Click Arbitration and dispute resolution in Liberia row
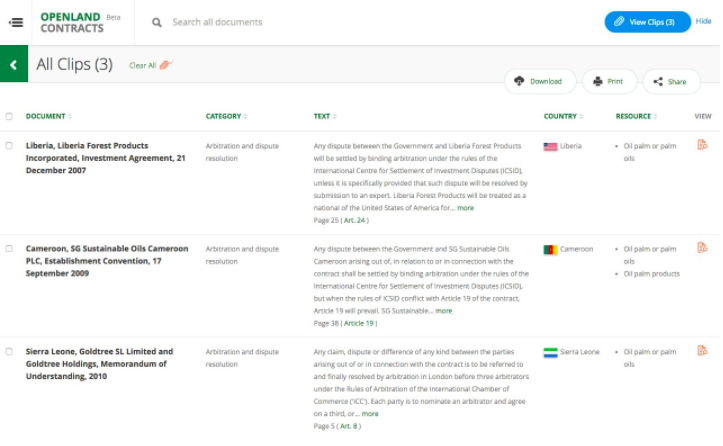The width and height of the screenshot is (723, 446). (242, 152)
